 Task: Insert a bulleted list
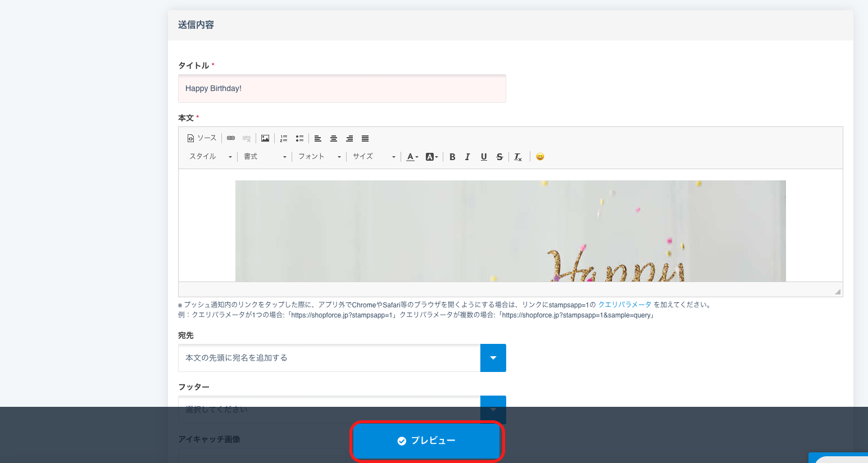click(299, 138)
